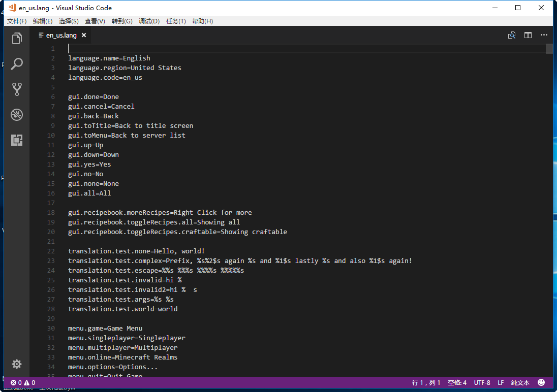Open the 查看(V) menu
The width and height of the screenshot is (557, 392).
click(x=95, y=21)
